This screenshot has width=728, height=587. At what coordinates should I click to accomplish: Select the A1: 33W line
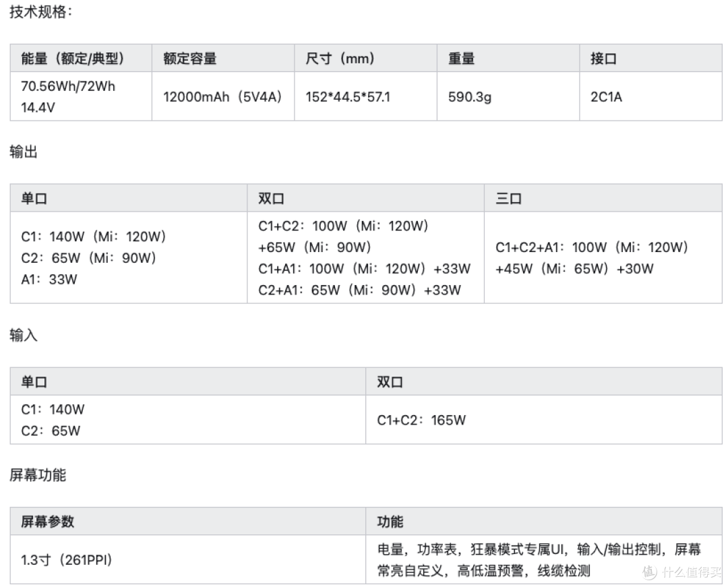point(49,279)
